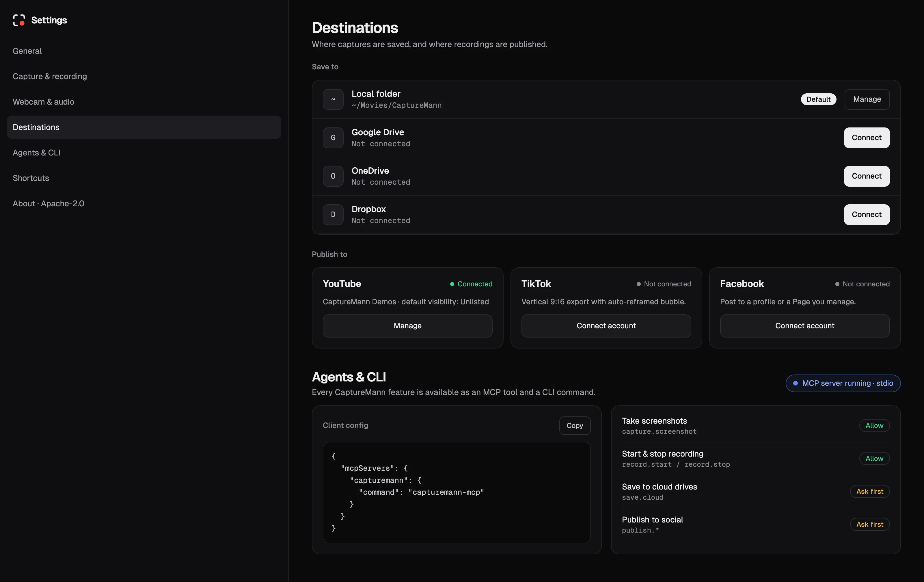The width and height of the screenshot is (924, 582).
Task: Open About · Apache-2.0 page
Action: (144, 203)
